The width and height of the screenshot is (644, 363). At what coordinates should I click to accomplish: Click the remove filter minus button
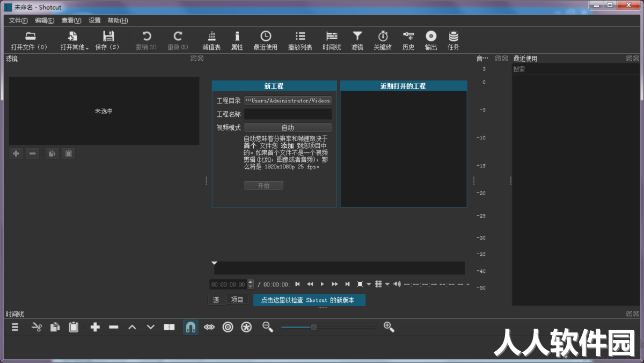coord(33,154)
